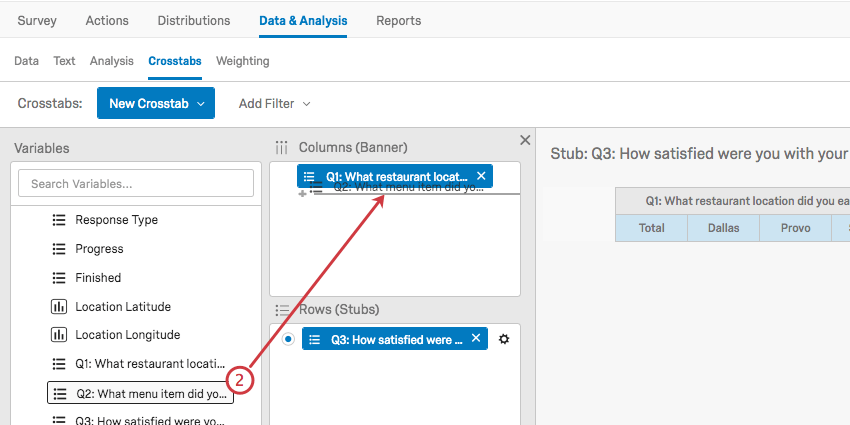The width and height of the screenshot is (850, 425).
Task: Select the Data & Analysis tab
Action: coord(303,21)
